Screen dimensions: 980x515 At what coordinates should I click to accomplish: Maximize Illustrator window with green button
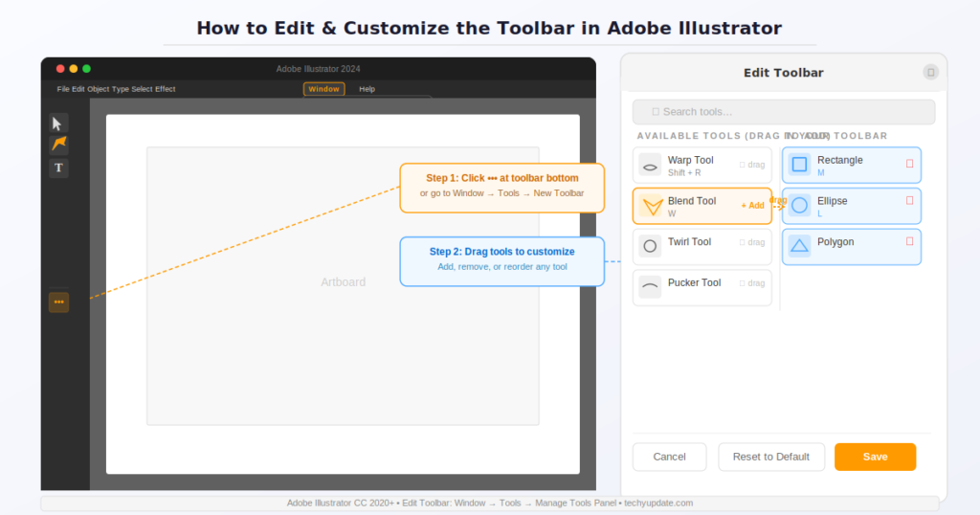[87, 69]
